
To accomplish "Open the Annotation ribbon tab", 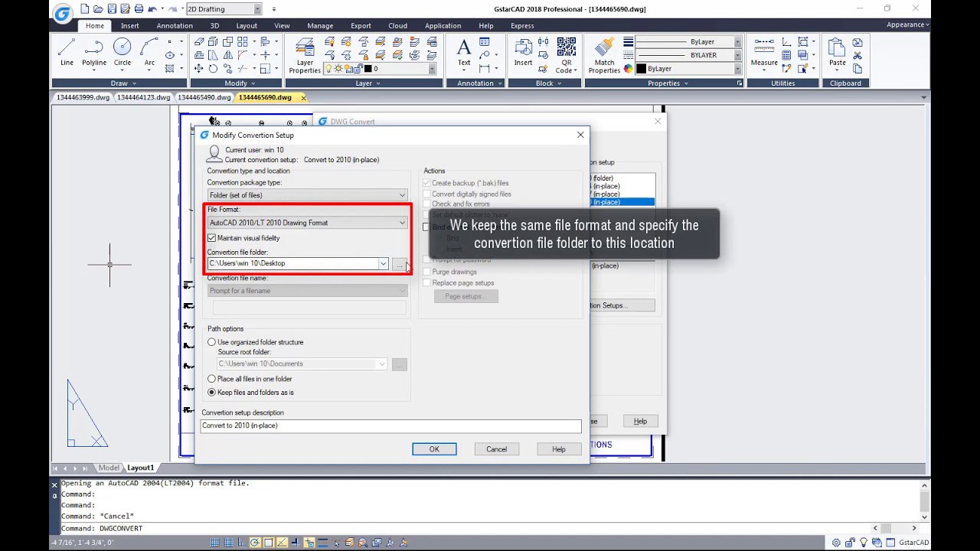I will click(x=175, y=25).
